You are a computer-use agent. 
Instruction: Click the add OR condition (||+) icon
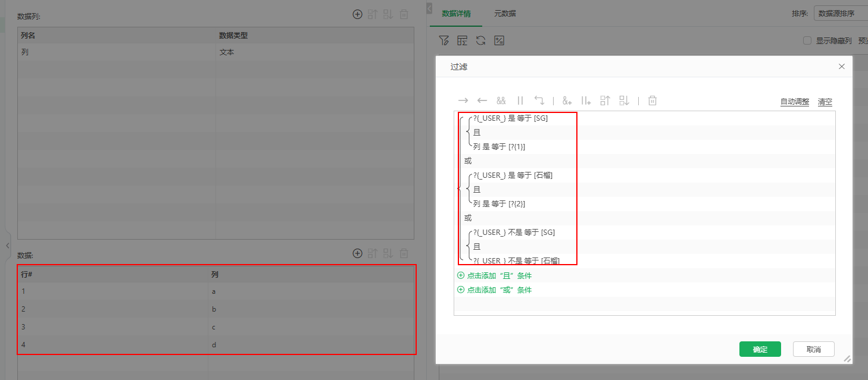click(586, 101)
